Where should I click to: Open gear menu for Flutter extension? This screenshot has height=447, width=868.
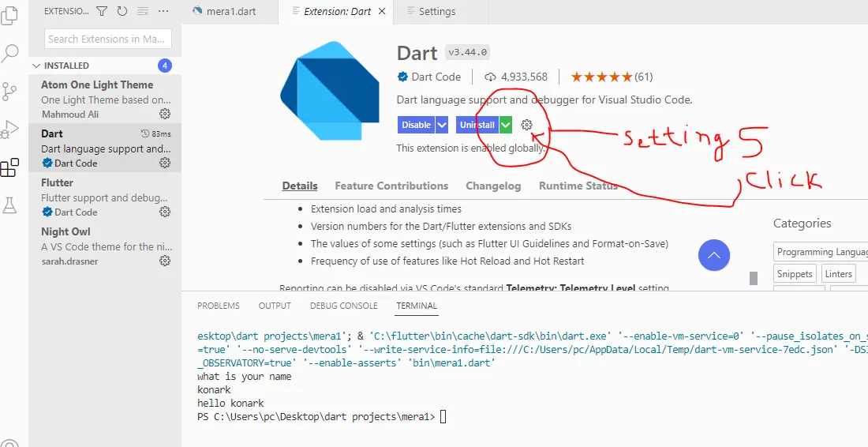[x=165, y=212]
